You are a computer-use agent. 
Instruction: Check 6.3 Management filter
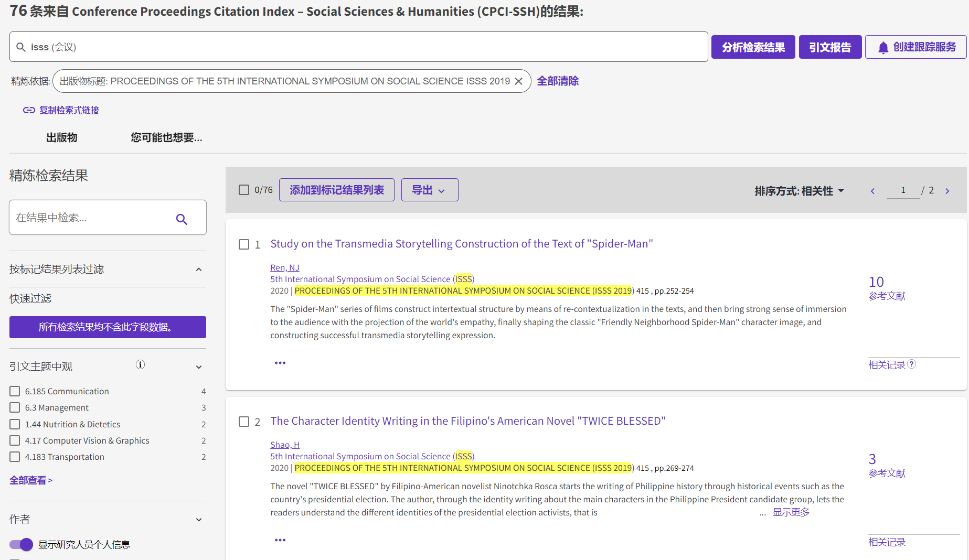[15, 407]
